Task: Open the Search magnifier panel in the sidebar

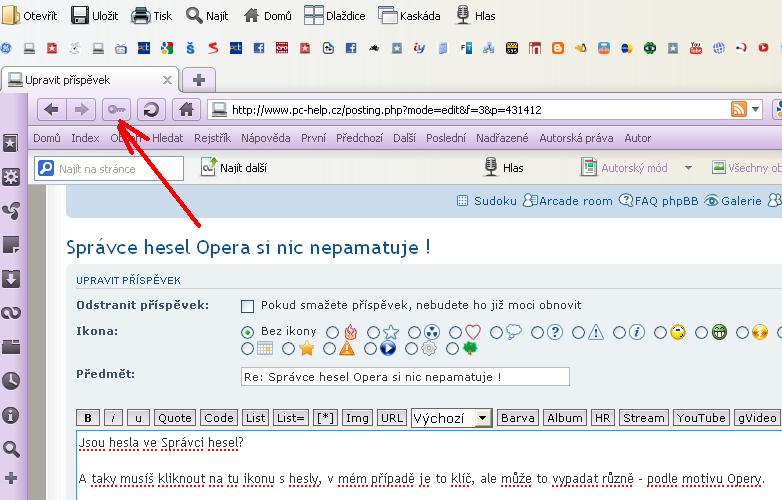Action: point(11,449)
